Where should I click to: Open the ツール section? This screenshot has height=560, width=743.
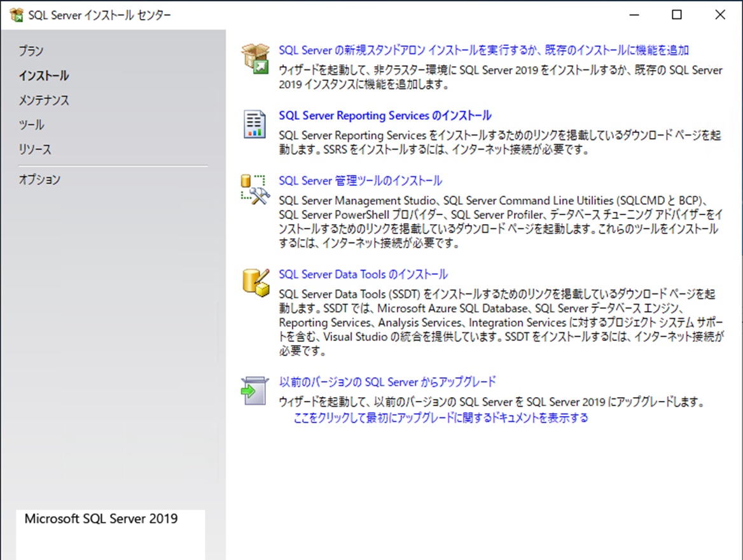(x=32, y=125)
